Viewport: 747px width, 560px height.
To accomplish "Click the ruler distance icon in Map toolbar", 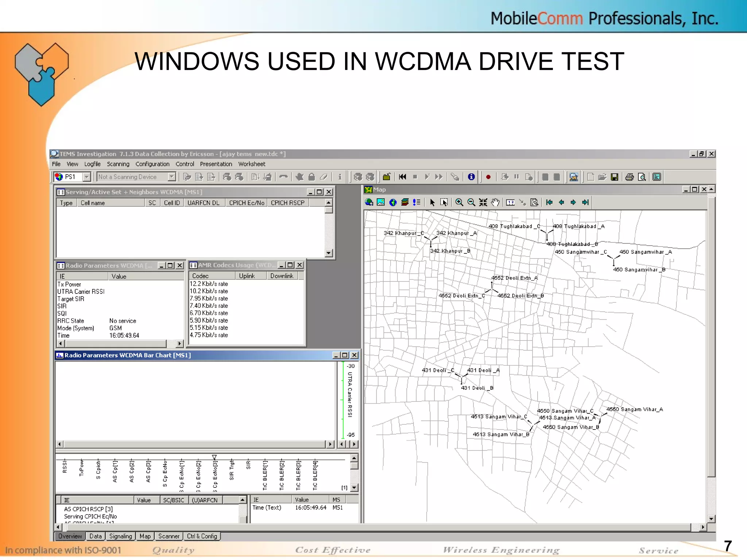I will [x=511, y=203].
